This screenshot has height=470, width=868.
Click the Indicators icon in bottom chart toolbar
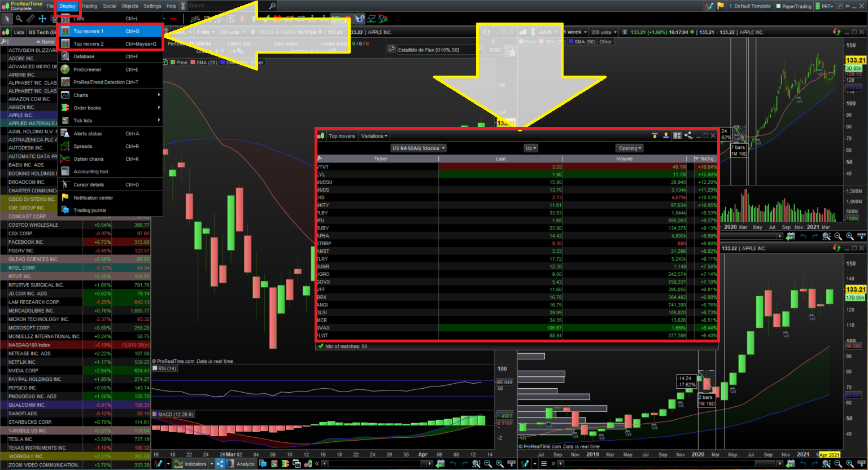[x=190, y=464]
